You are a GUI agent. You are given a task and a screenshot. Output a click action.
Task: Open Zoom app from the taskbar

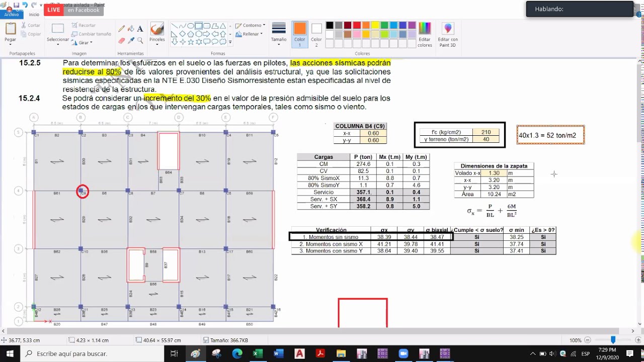pos(403,353)
